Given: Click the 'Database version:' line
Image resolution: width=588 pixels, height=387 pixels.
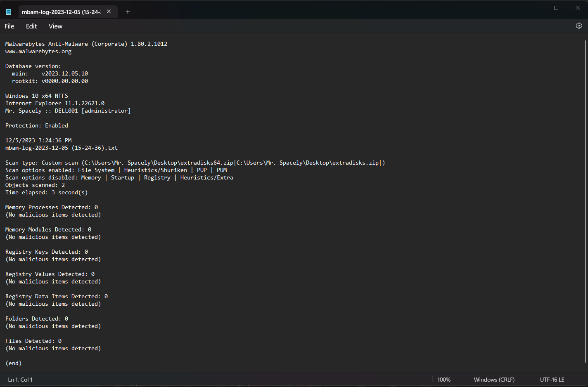Looking at the screenshot, I should point(33,66).
